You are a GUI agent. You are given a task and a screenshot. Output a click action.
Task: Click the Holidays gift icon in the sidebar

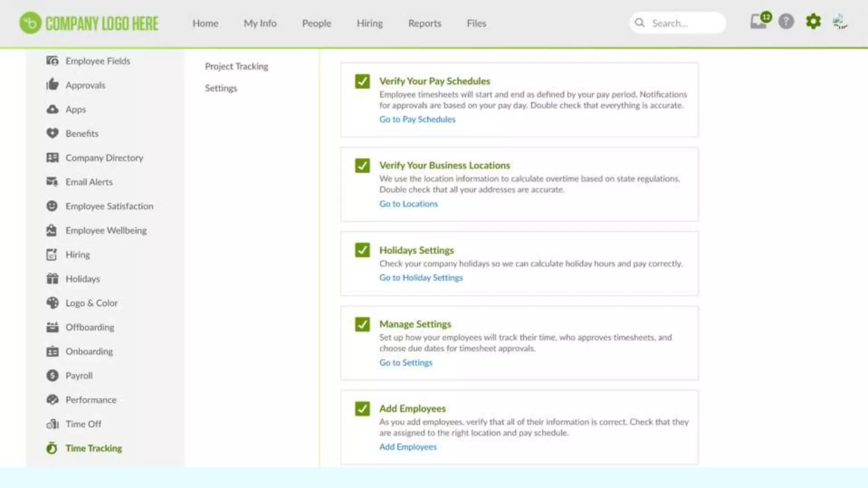pyautogui.click(x=52, y=279)
